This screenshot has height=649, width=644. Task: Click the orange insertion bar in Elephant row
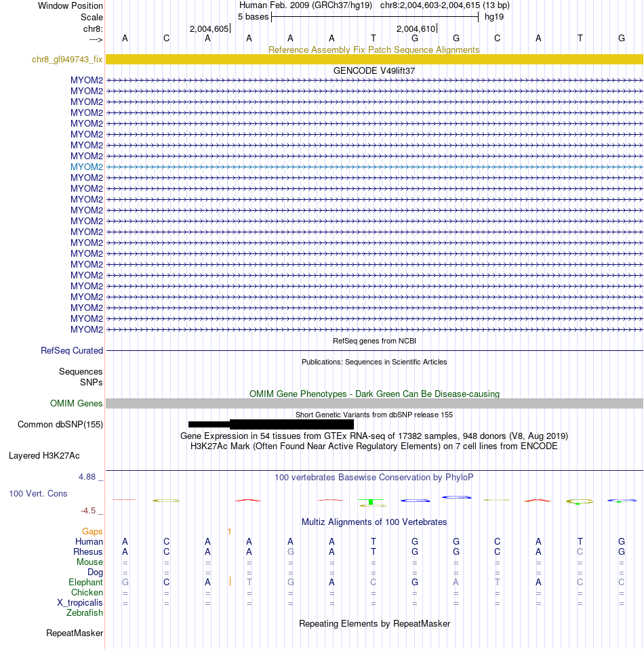tap(230, 582)
